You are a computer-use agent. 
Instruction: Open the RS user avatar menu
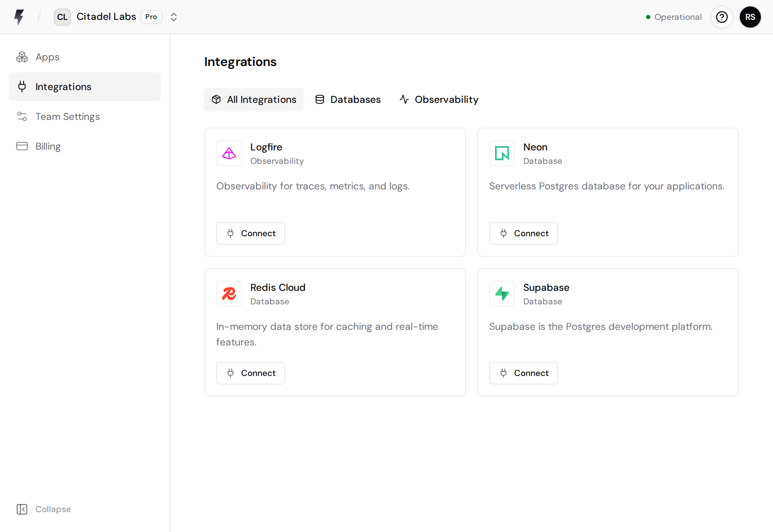750,17
